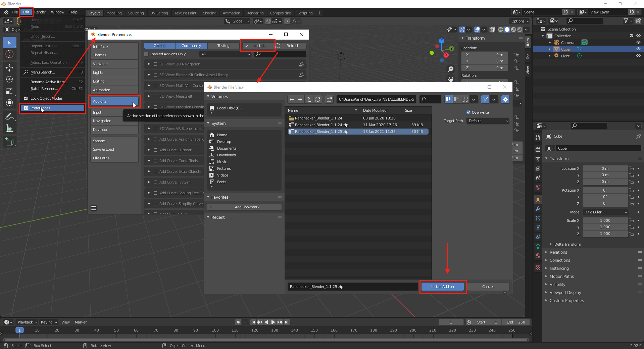644x349 pixels.
Task: Jump to first frame in timeline
Action: coord(253,322)
